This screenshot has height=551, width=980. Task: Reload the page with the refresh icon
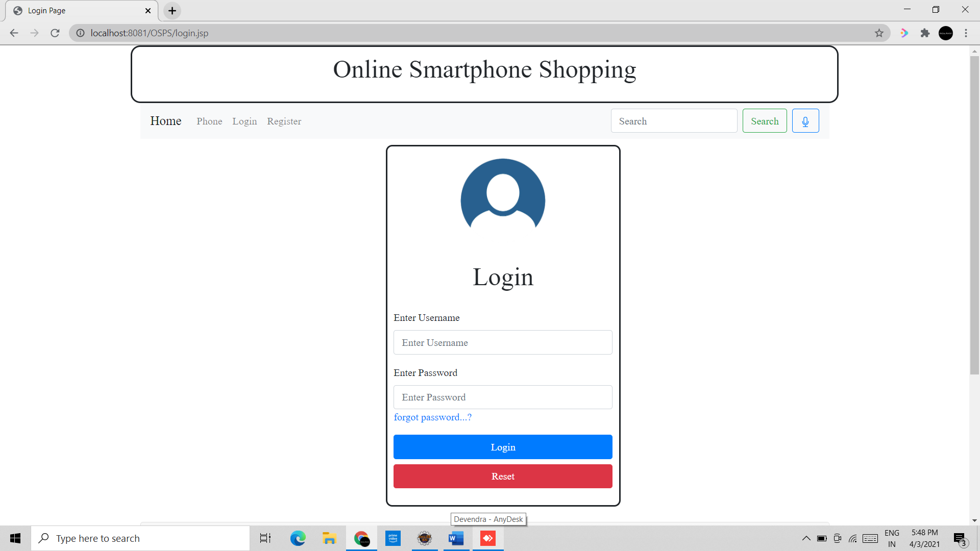tap(55, 33)
